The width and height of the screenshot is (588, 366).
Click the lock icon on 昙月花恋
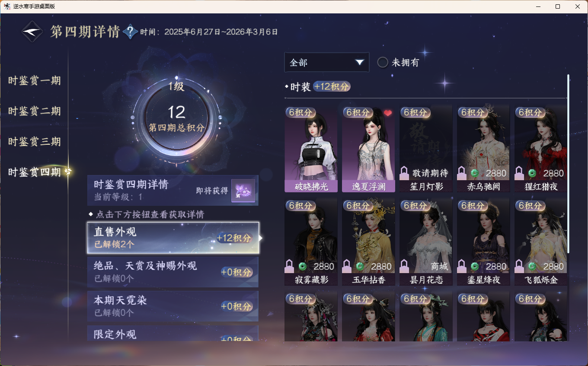[x=404, y=266]
